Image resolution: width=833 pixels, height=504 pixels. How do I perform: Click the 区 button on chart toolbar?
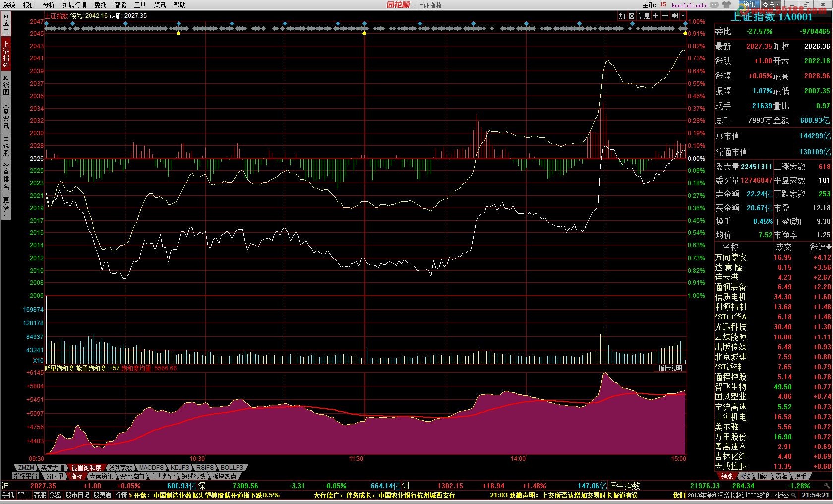click(632, 16)
